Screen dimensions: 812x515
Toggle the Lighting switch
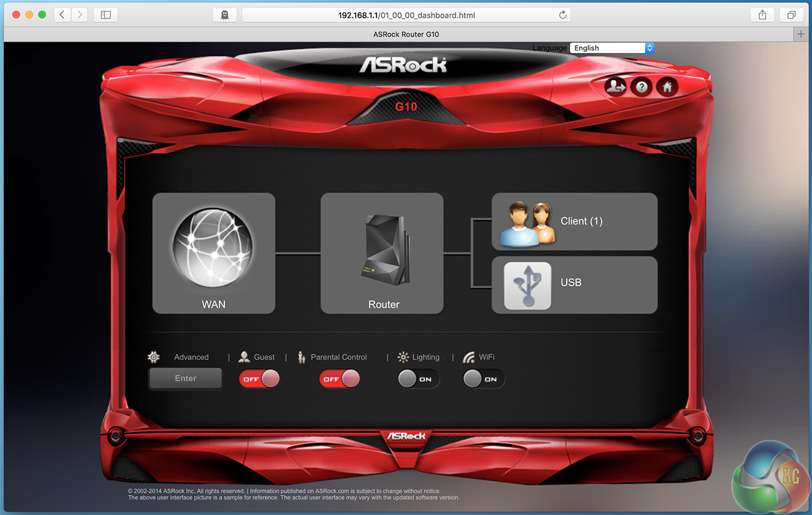click(x=418, y=379)
